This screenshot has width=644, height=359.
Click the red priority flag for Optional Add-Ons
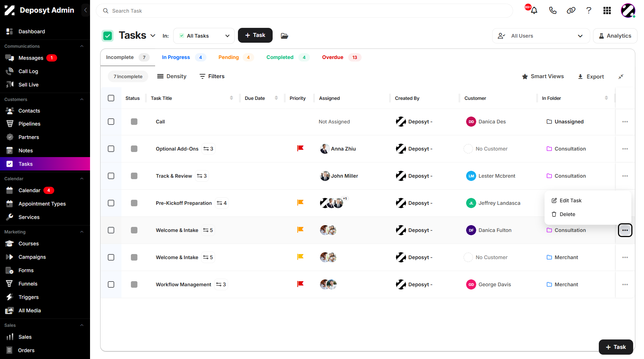coord(300,148)
